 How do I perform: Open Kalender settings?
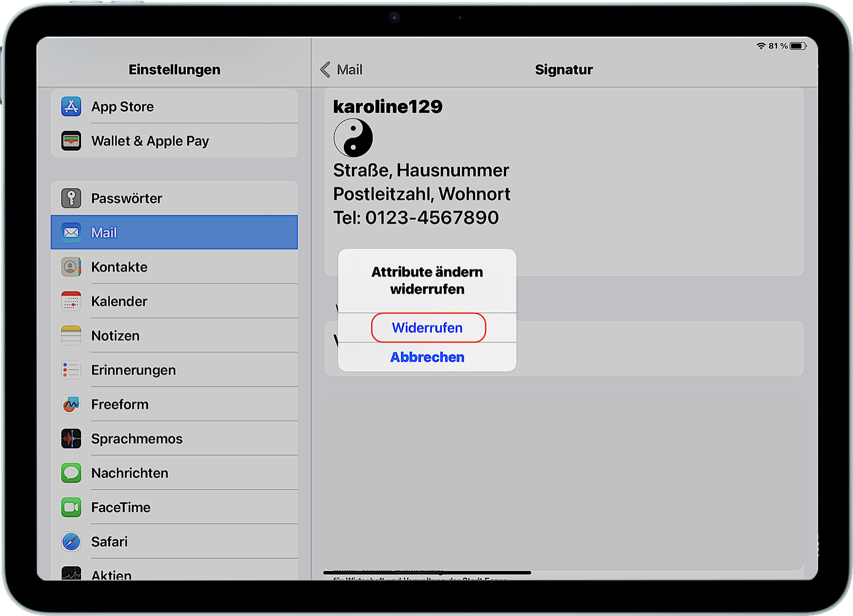click(174, 301)
